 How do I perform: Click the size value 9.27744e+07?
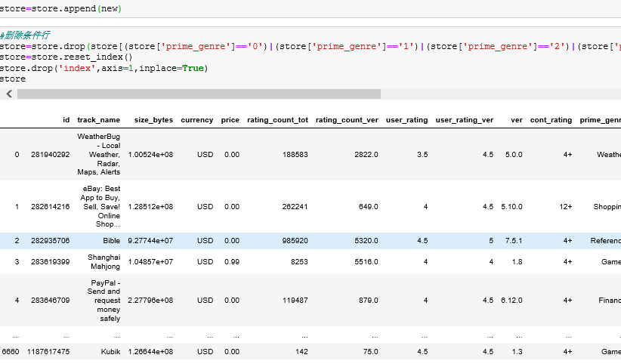point(150,241)
